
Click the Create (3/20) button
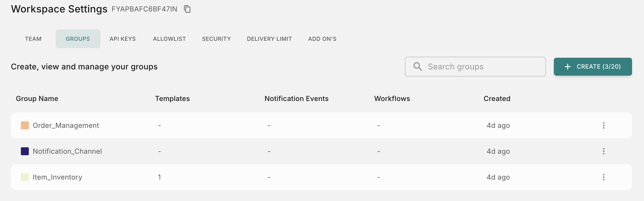point(593,67)
